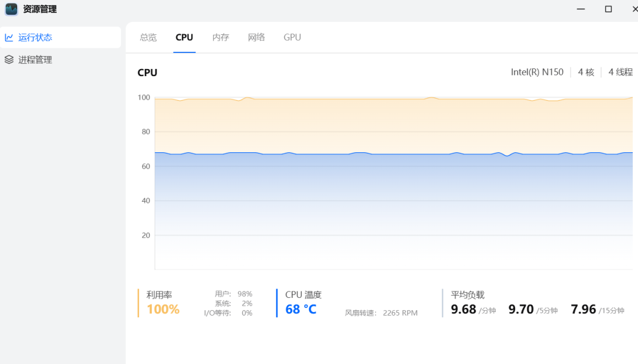Select the CPU tab

(x=184, y=37)
